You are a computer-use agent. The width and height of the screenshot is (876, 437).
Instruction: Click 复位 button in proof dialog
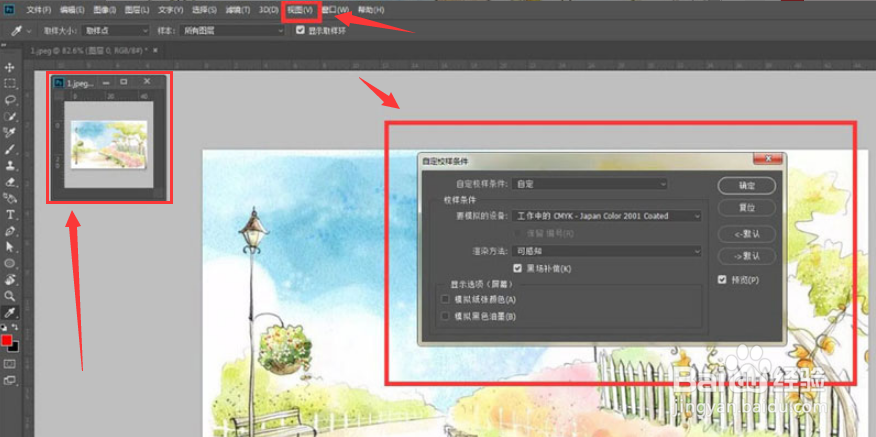click(746, 208)
